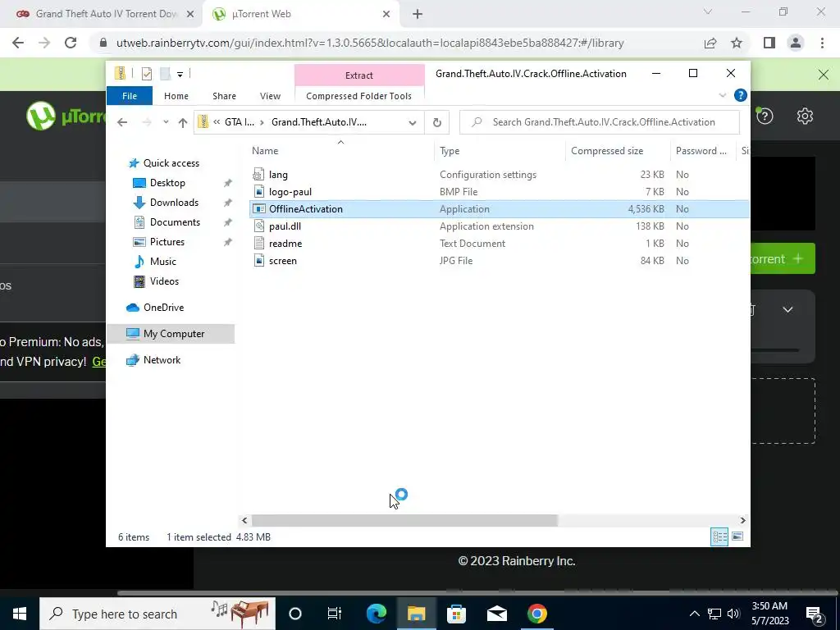Viewport: 840px width, 630px height.
Task: Select the logo-paul BMP file icon
Action: [x=258, y=191]
